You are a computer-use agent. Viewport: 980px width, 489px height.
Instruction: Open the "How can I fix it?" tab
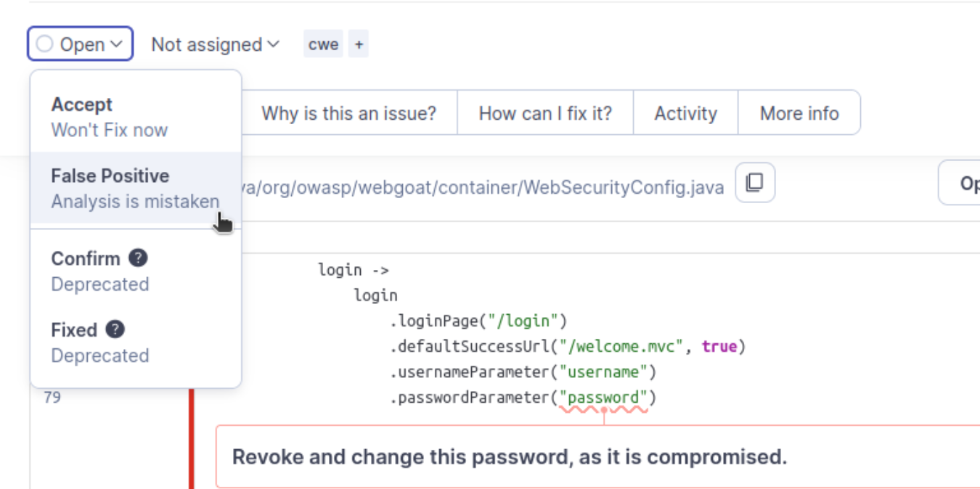[545, 113]
